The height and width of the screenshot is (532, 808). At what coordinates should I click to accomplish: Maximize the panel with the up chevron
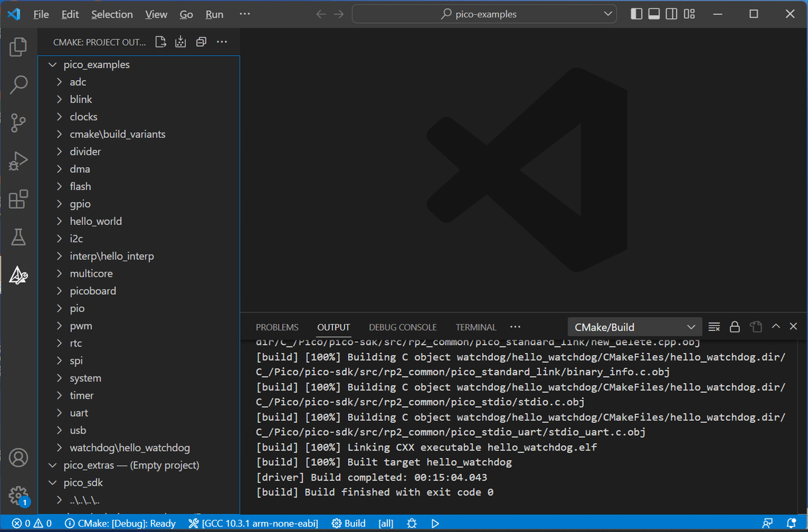pyautogui.click(x=776, y=327)
